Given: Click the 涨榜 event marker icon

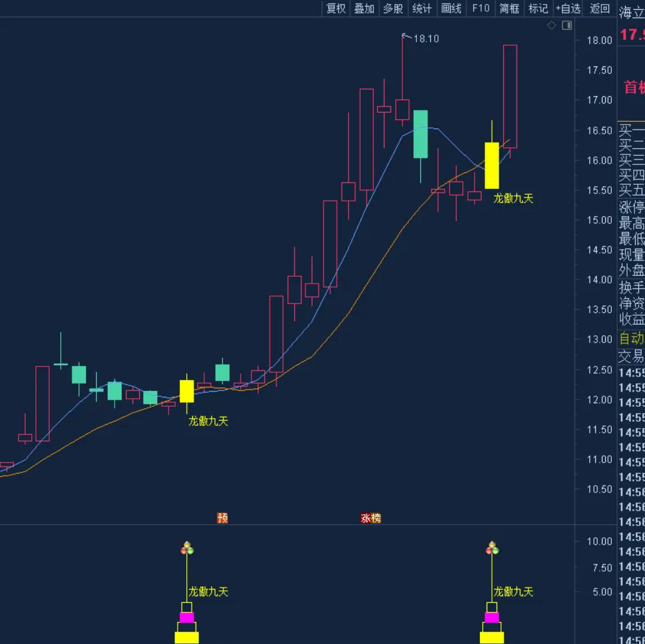Looking at the screenshot, I should point(371,518).
